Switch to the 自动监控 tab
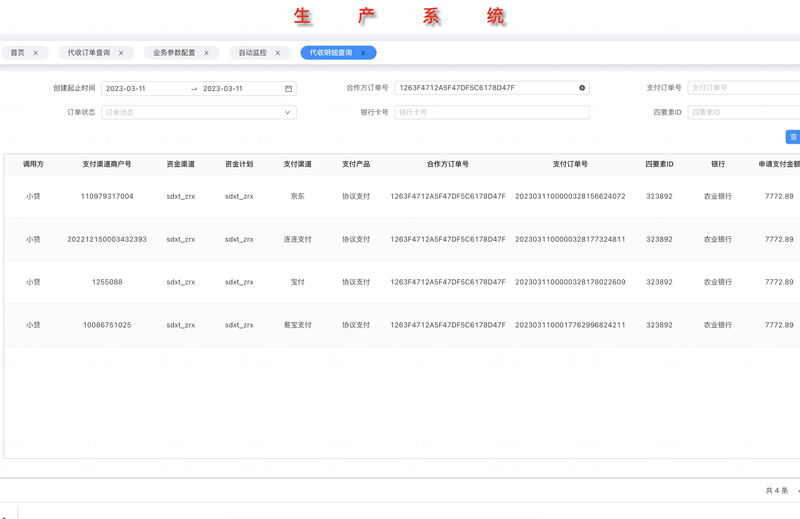 tap(253, 53)
